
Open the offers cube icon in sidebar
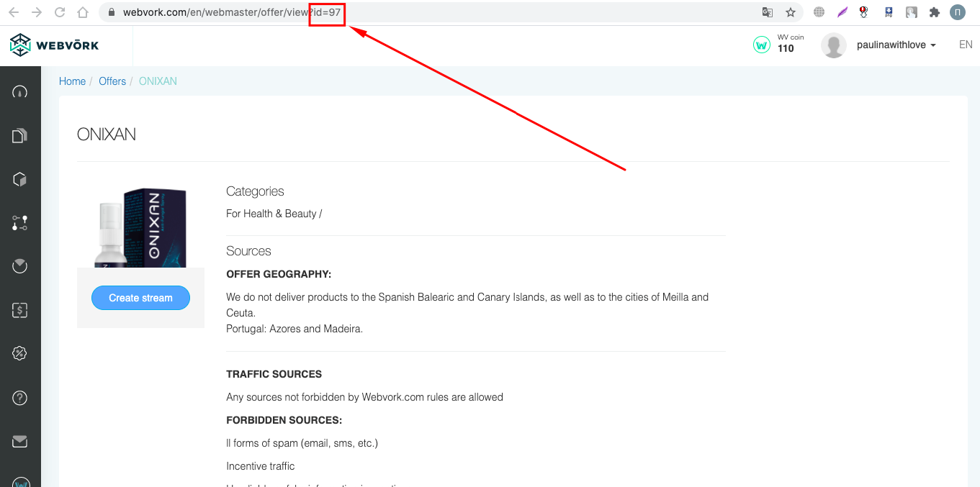point(20,179)
